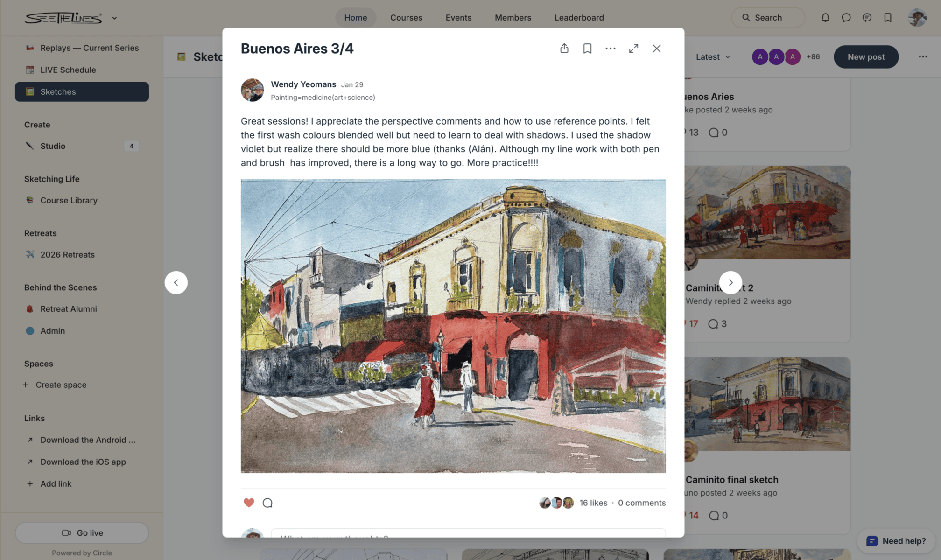Open direct messages chat icon
The width and height of the screenshot is (941, 560).
pos(846,18)
